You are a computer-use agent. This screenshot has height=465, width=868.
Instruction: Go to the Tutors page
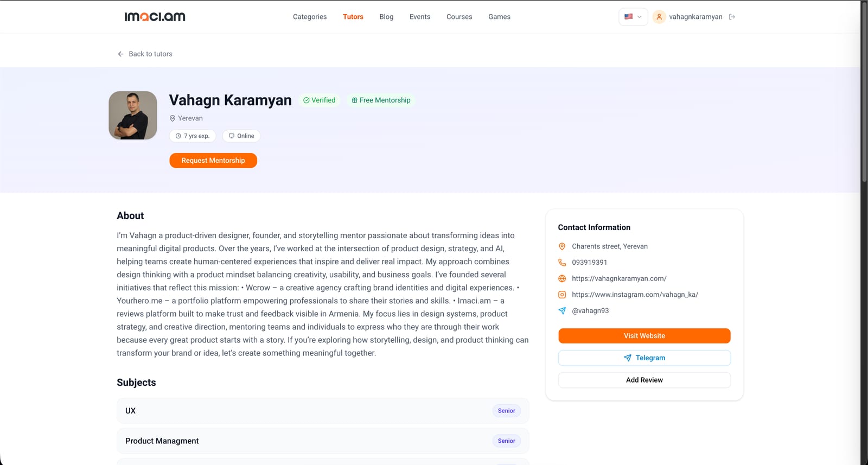353,17
